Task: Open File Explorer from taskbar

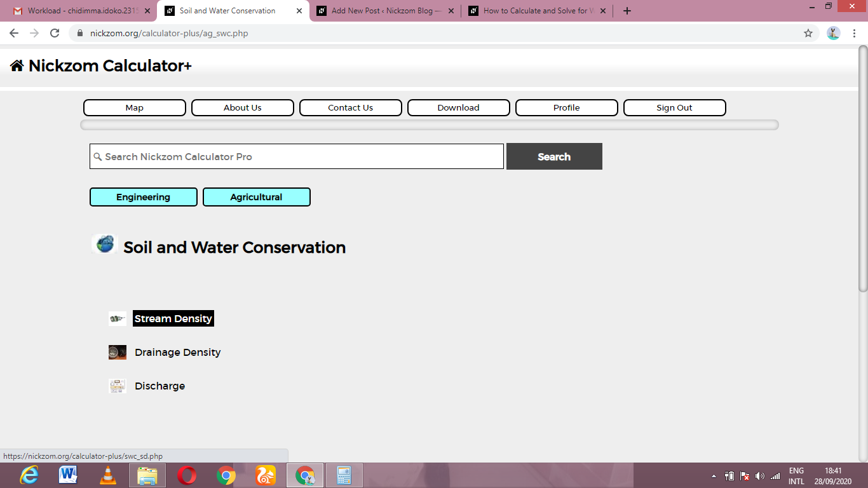Action: (147, 475)
